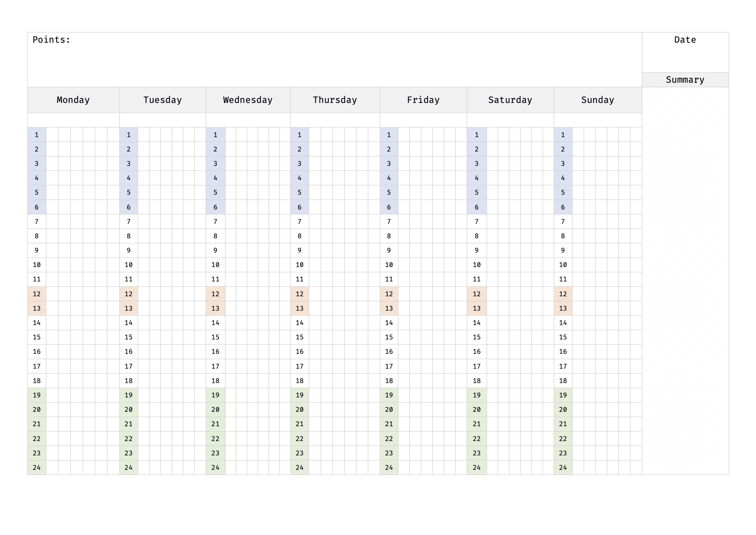Select the Date cell at top right
Screen dimensions: 756x535
point(685,52)
